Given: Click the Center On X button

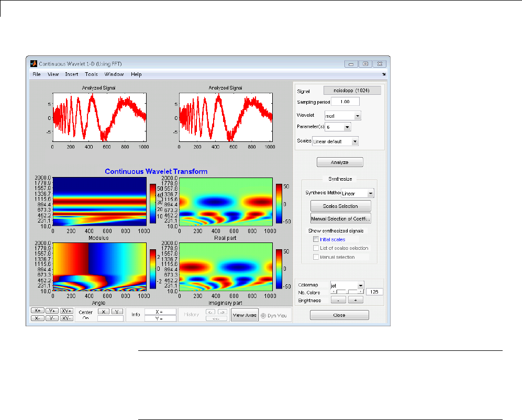Looking at the screenshot, I should tap(104, 311).
